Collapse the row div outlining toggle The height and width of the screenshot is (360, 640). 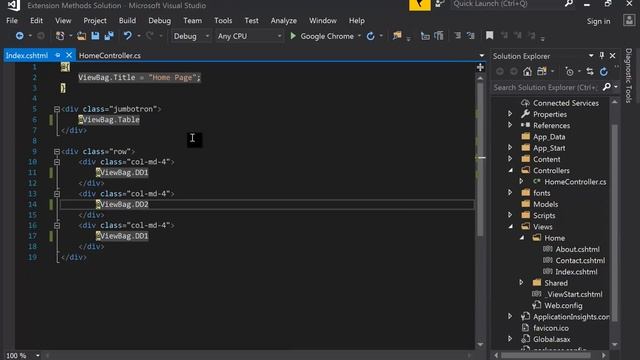(x=57, y=151)
